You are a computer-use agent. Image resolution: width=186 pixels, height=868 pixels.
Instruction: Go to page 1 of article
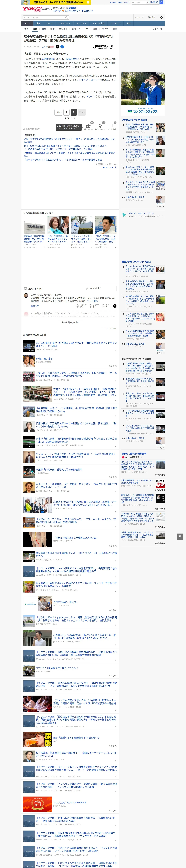[66, 112]
